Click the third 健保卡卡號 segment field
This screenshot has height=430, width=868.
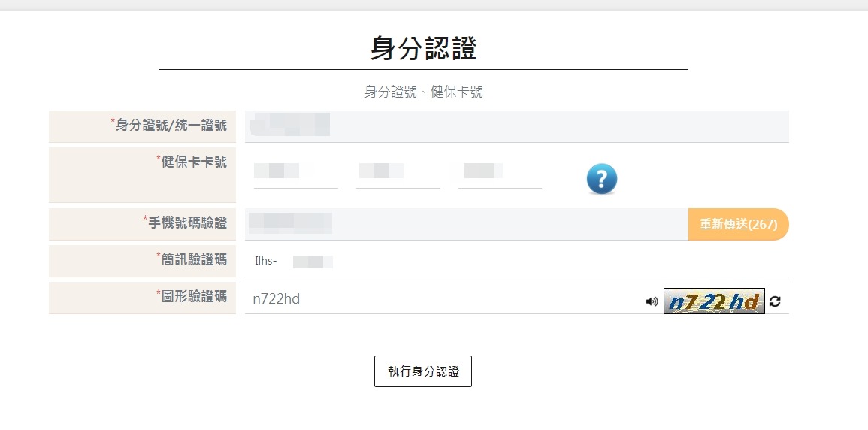[x=500, y=173]
